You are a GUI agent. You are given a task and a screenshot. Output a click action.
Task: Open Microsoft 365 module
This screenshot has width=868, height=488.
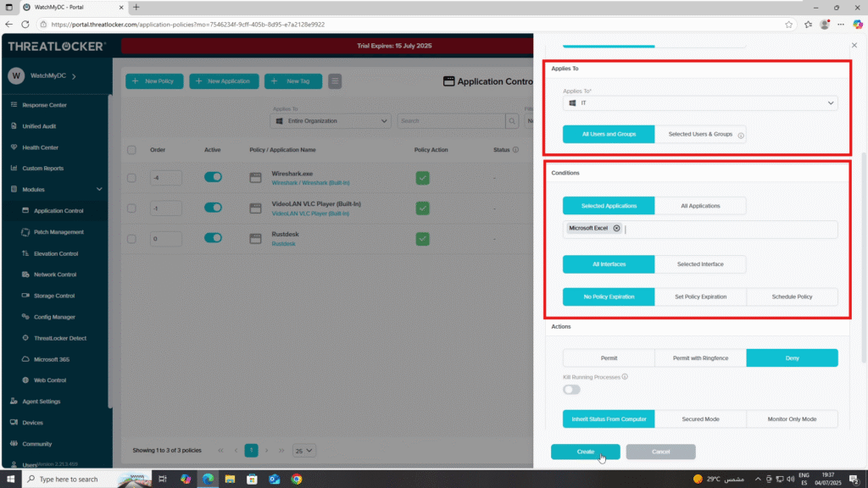(x=52, y=359)
